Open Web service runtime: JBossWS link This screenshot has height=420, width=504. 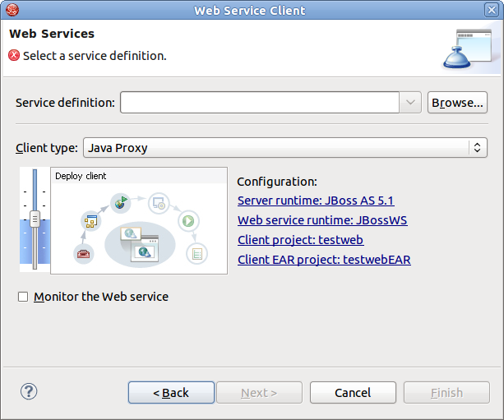(321, 220)
